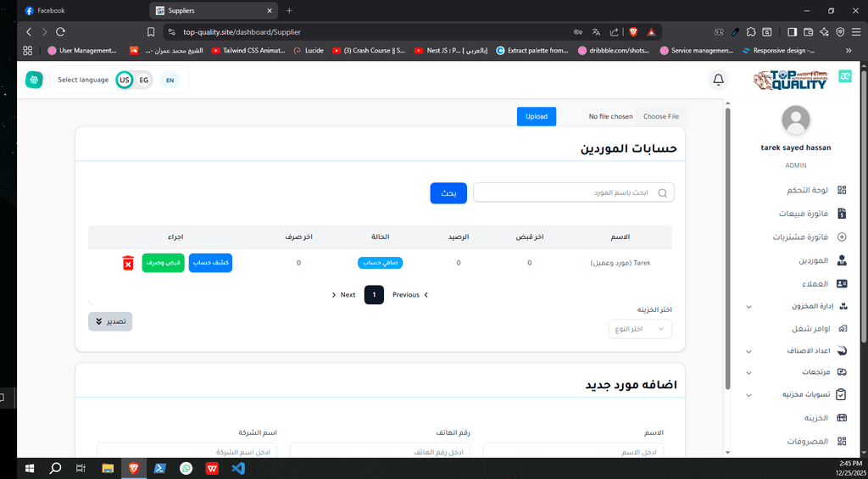Click the EN language badge

coord(170,81)
